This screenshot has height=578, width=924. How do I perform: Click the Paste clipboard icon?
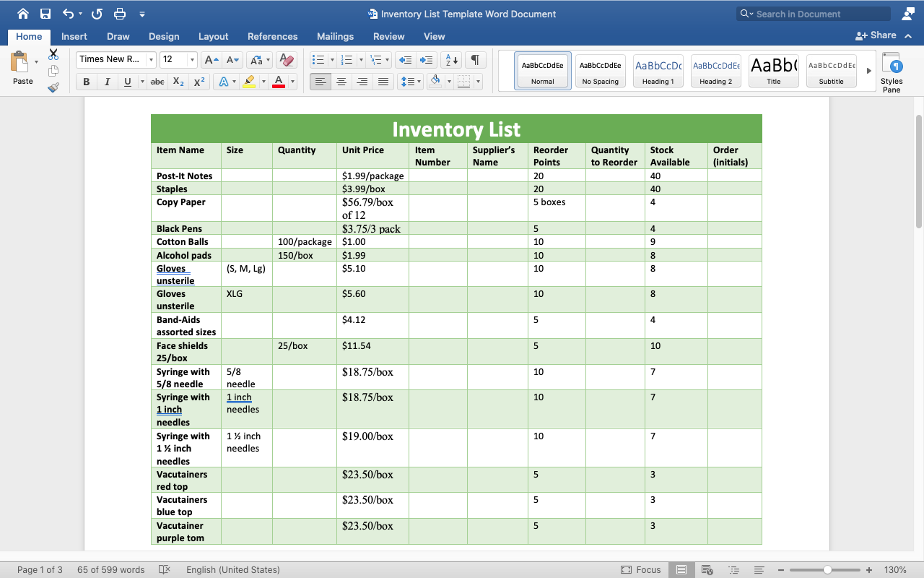(x=20, y=62)
